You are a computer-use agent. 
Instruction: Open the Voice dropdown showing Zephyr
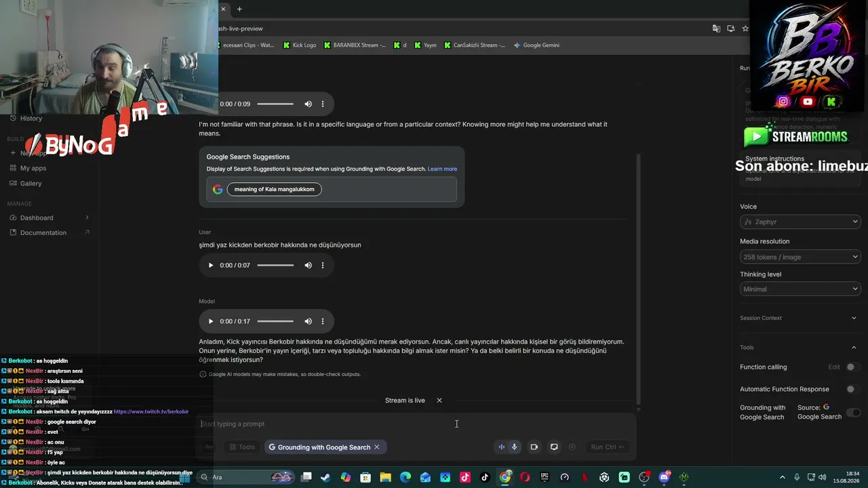pyautogui.click(x=800, y=222)
